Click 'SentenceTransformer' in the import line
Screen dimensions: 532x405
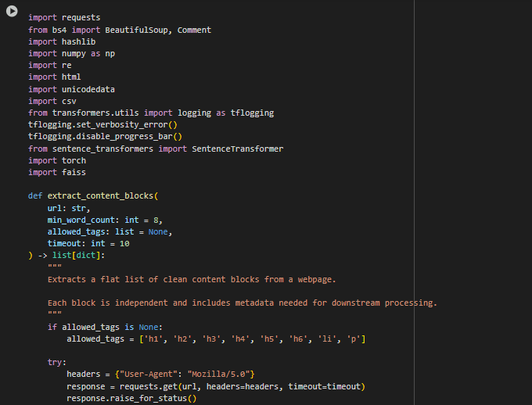[x=238, y=149]
